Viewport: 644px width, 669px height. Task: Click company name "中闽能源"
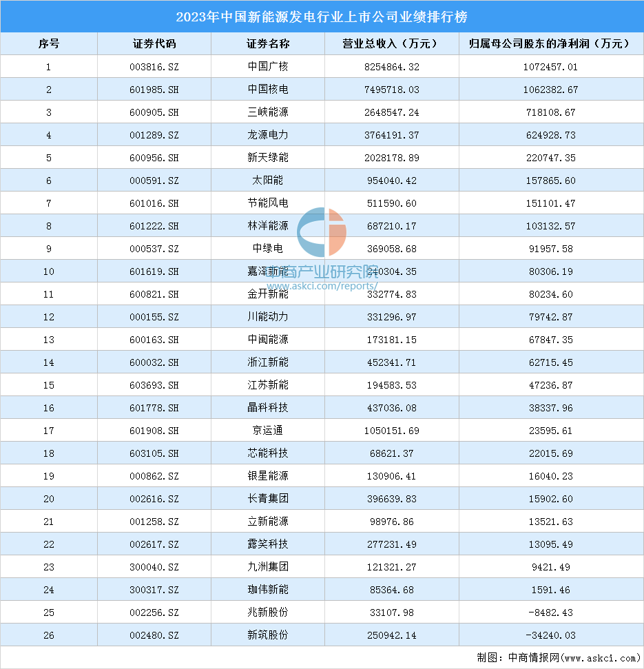tap(268, 340)
